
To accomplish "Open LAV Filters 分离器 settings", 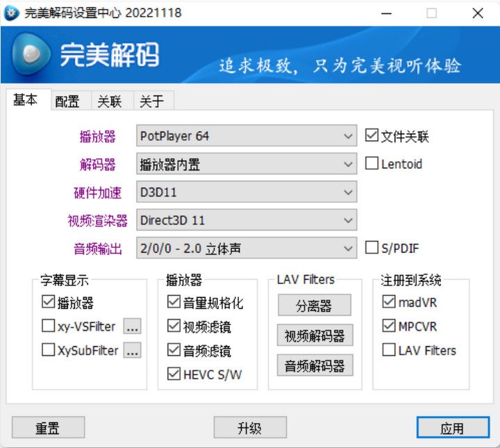I will 315,305.
